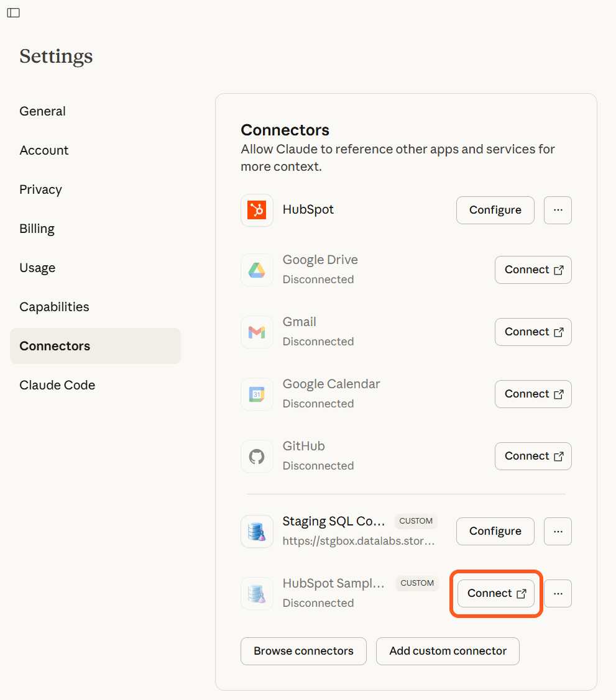Viewport: 616px width, 700px height.
Task: Go to the Privacy settings section
Action: point(40,189)
